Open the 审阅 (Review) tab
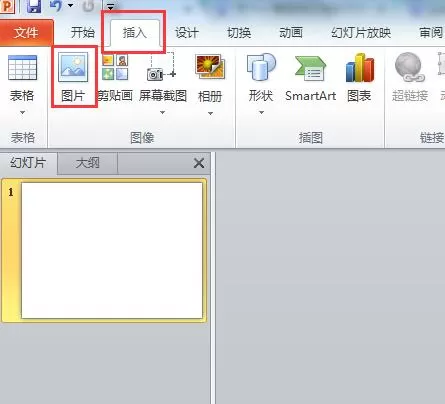 tap(431, 33)
